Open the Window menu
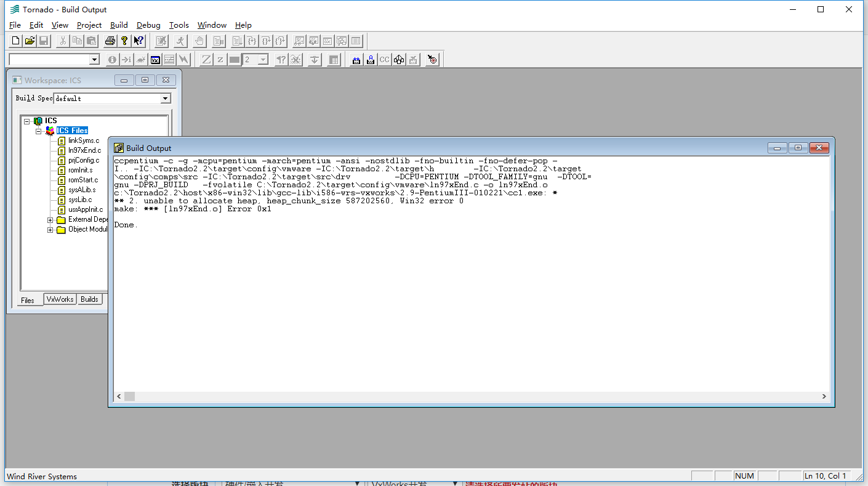Image resolution: width=868 pixels, height=486 pixels. [212, 25]
